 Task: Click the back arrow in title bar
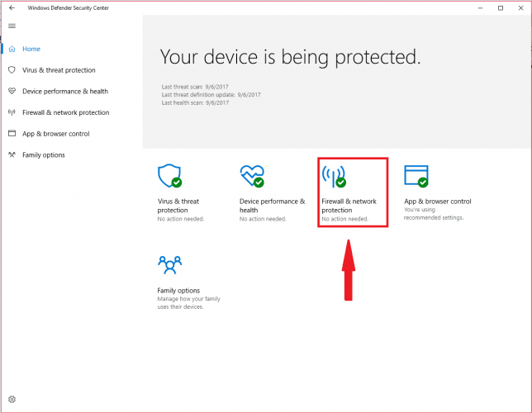click(12, 7)
